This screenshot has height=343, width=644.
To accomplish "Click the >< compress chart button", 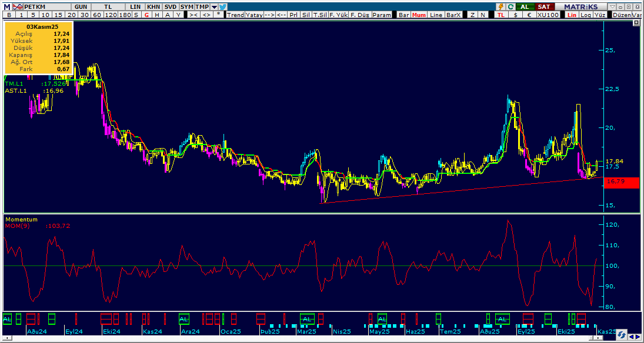I will 193,14.
